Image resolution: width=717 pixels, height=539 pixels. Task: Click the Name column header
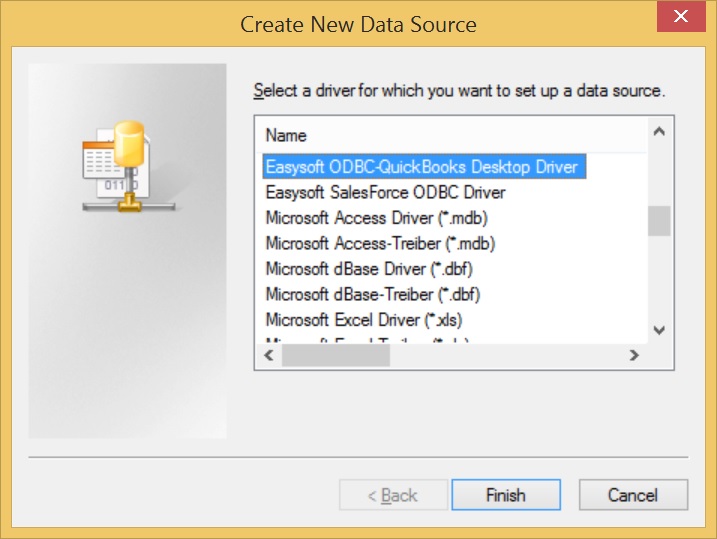tap(451, 135)
